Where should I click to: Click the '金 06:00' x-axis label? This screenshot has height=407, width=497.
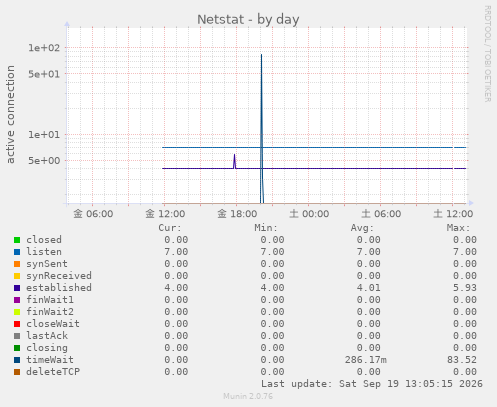point(93,214)
